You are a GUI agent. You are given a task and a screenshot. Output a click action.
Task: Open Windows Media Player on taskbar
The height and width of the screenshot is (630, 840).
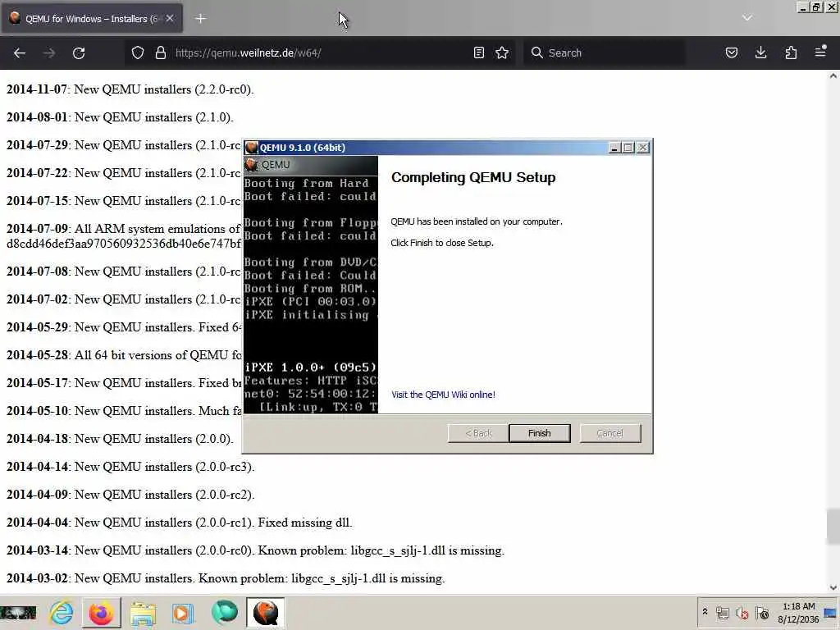pyautogui.click(x=183, y=612)
